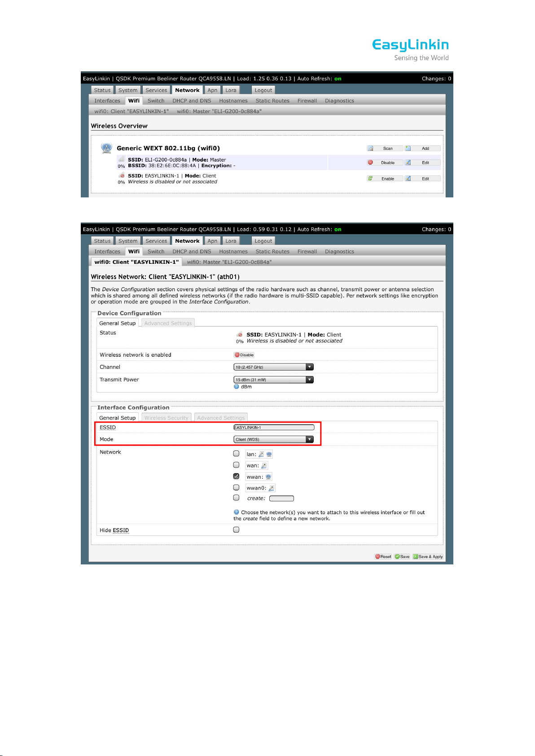Open Firewall subtab on the Wireless Overview page
The image size is (535, 756).
307,101
